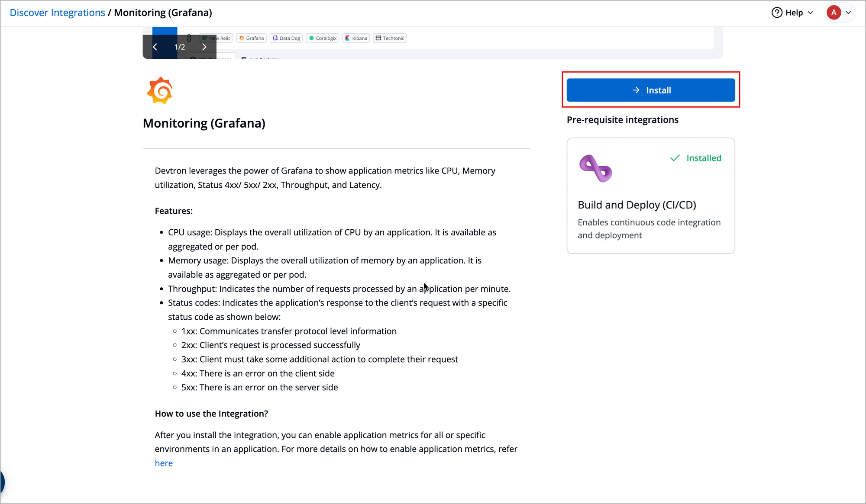Click the Kibana chip in preview
Viewport: 866px width, 504px height.
click(x=356, y=38)
